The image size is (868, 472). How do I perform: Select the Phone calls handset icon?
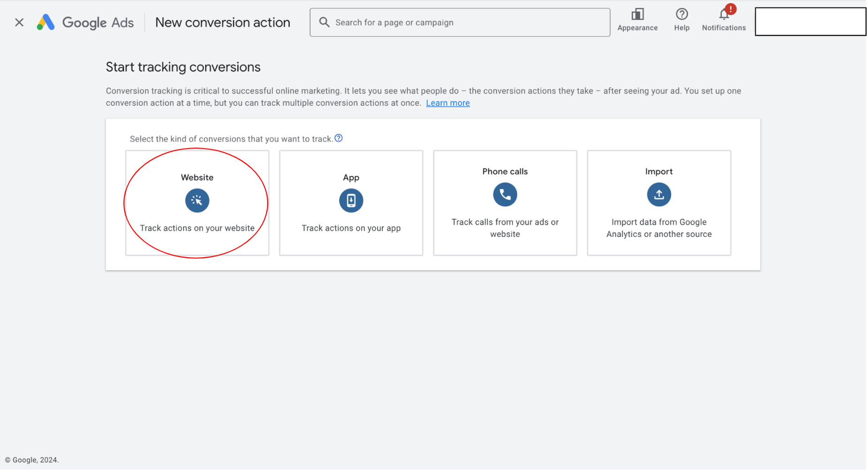504,195
